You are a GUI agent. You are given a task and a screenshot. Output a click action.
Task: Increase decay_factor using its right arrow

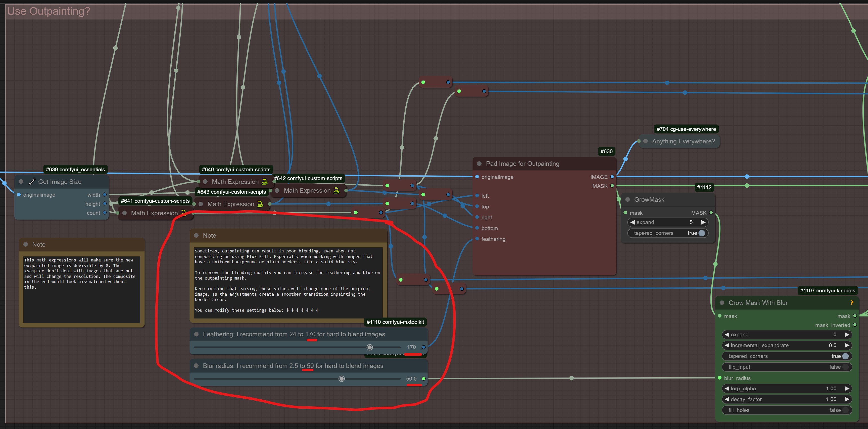tap(847, 399)
